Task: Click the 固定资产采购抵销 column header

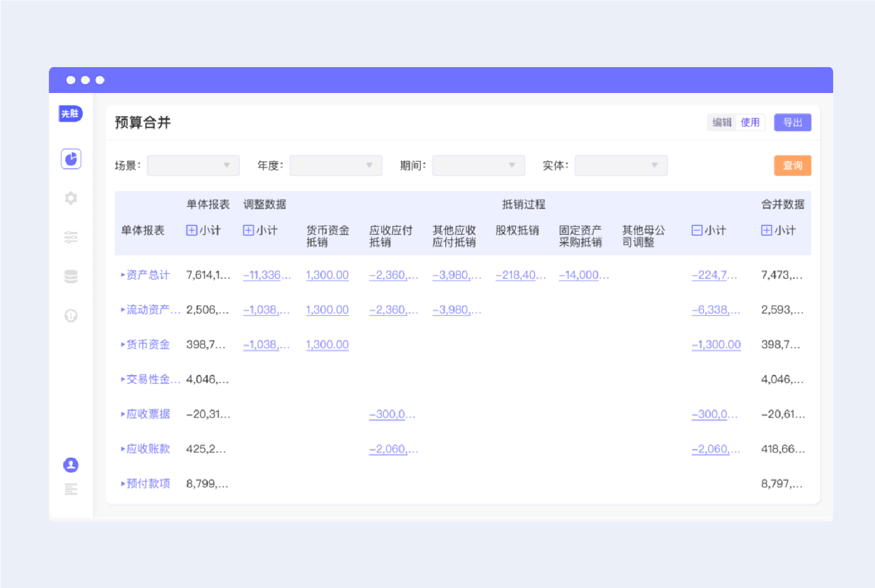Action: point(581,236)
